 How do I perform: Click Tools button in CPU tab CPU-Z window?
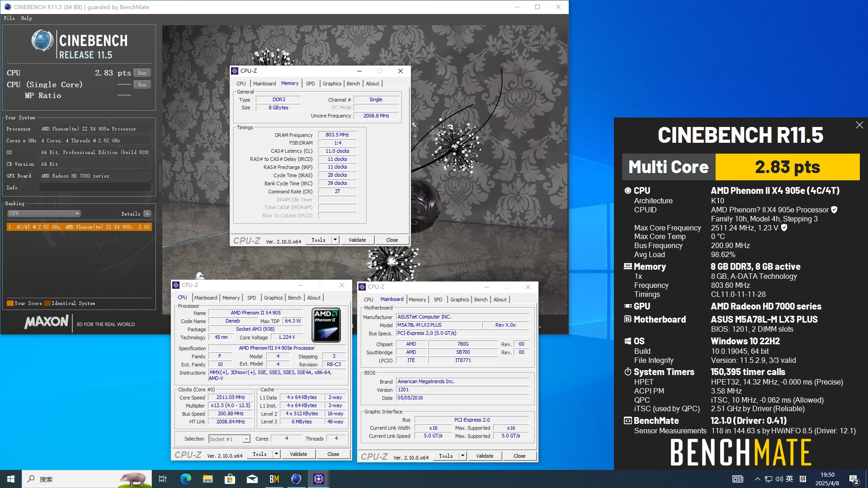[x=259, y=454]
